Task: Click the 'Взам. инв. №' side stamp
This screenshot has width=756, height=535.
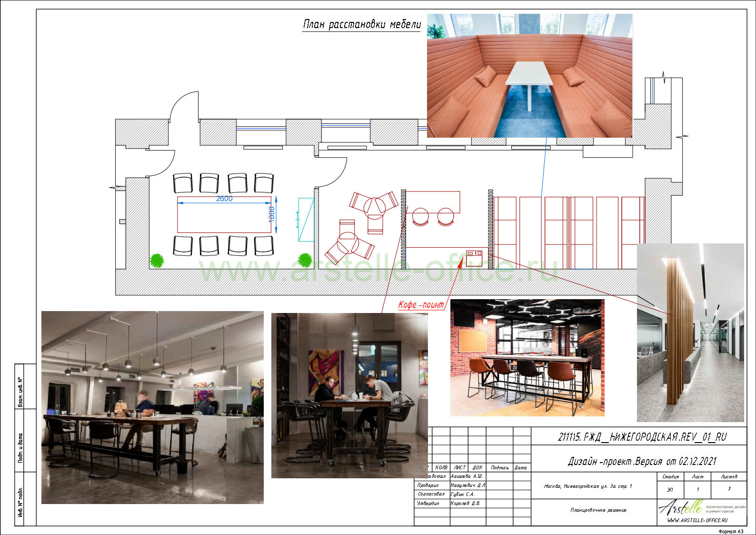Action: (x=20, y=392)
